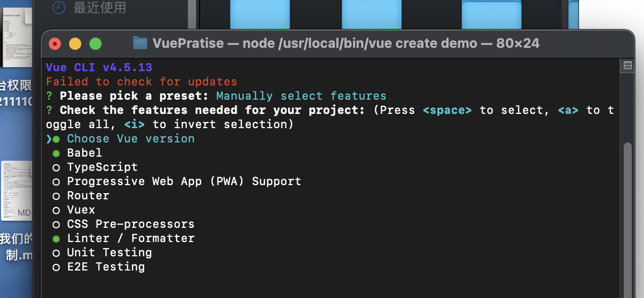This screenshot has height=298, width=644.
Task: Close the terminal window with red button
Action: [54, 44]
